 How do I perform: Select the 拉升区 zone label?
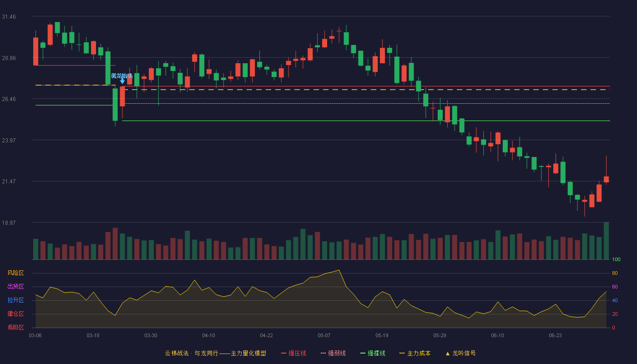coord(15,300)
